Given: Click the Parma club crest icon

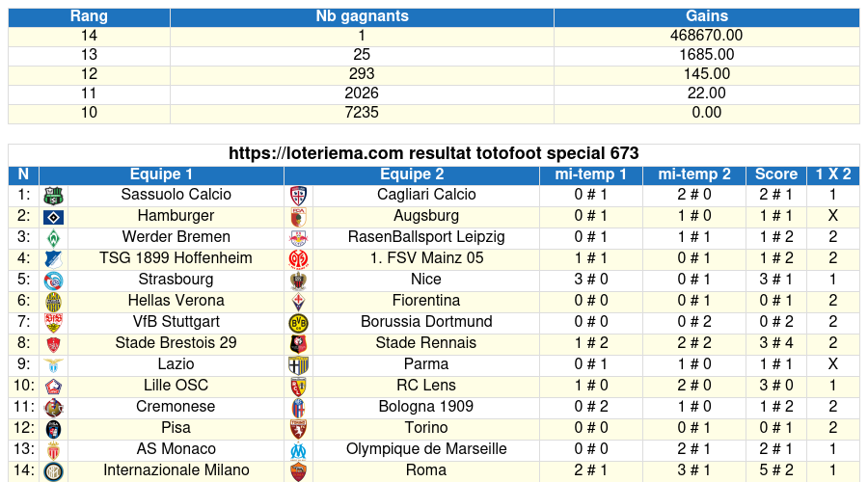Looking at the screenshot, I should [298, 365].
